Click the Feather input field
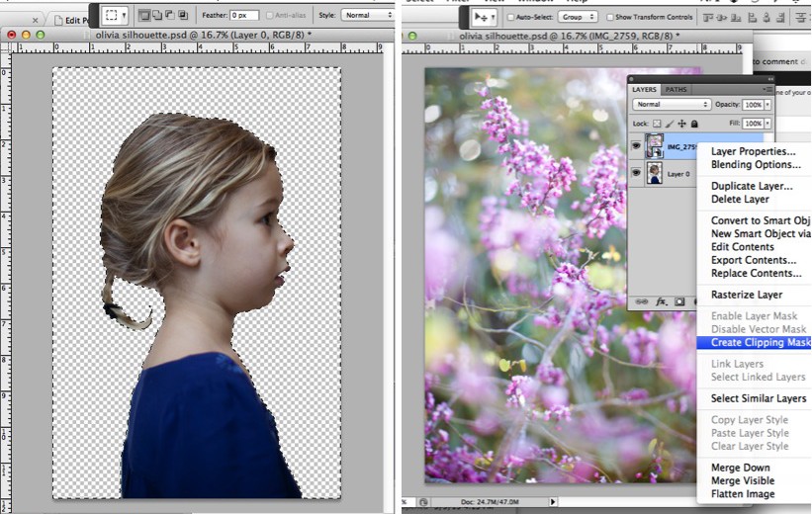The height and width of the screenshot is (514, 812). click(244, 16)
